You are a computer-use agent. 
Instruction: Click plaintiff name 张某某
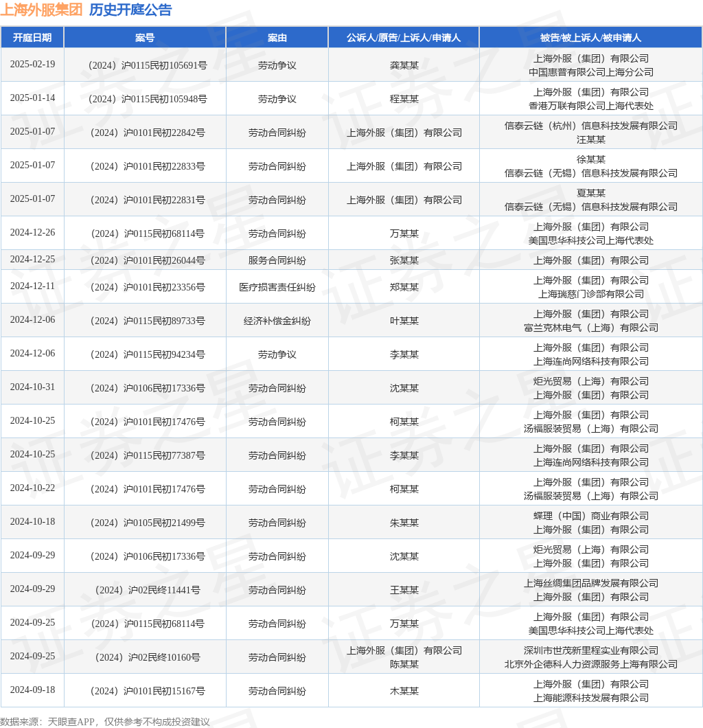point(404,260)
